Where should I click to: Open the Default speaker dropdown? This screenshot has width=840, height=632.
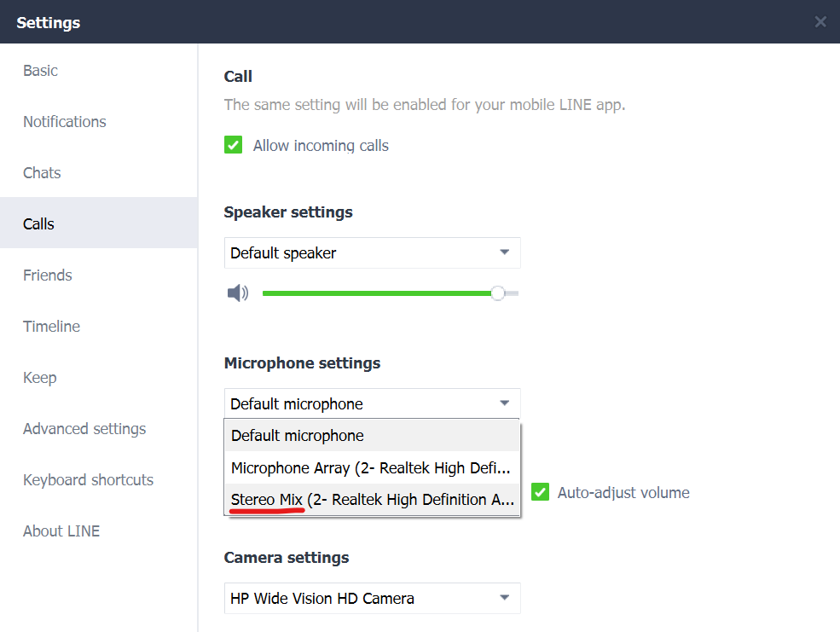click(372, 253)
